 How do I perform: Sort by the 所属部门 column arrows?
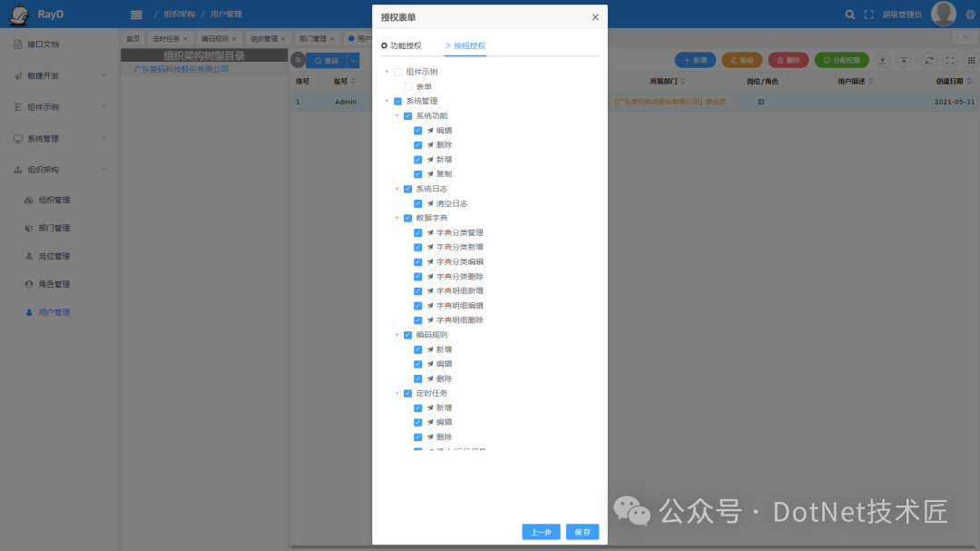pos(683,82)
